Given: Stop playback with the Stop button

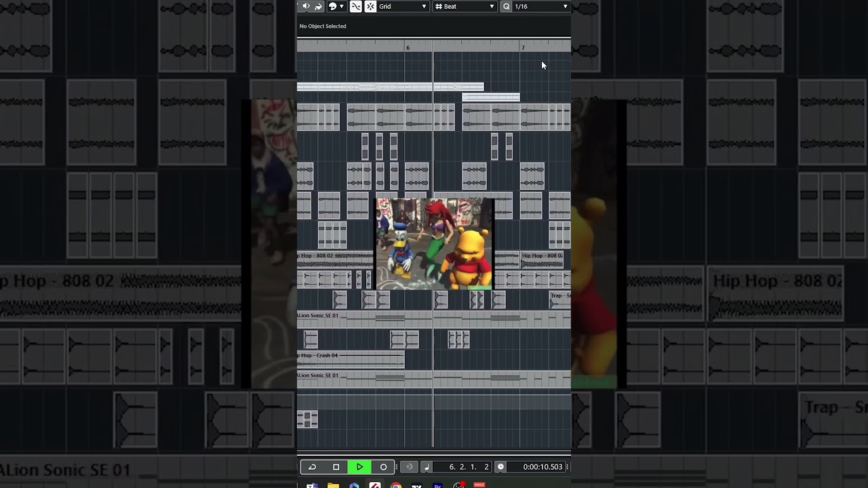Looking at the screenshot, I should (x=336, y=466).
